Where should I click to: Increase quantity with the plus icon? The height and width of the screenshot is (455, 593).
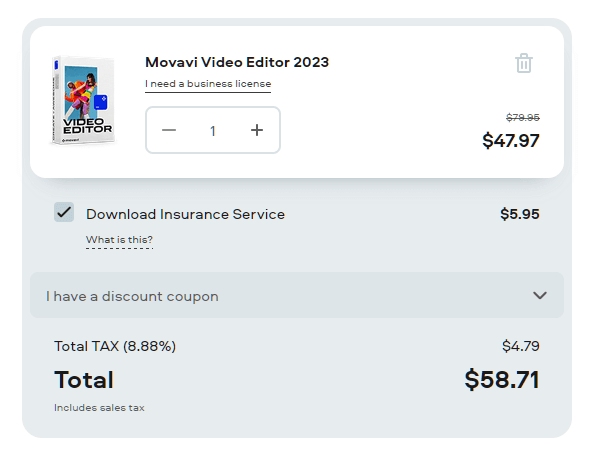[257, 130]
